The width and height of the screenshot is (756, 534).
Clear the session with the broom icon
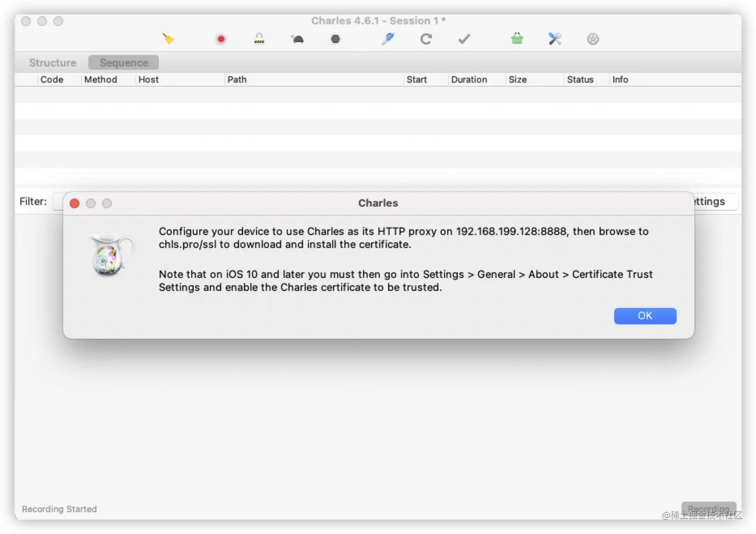pyautogui.click(x=168, y=39)
